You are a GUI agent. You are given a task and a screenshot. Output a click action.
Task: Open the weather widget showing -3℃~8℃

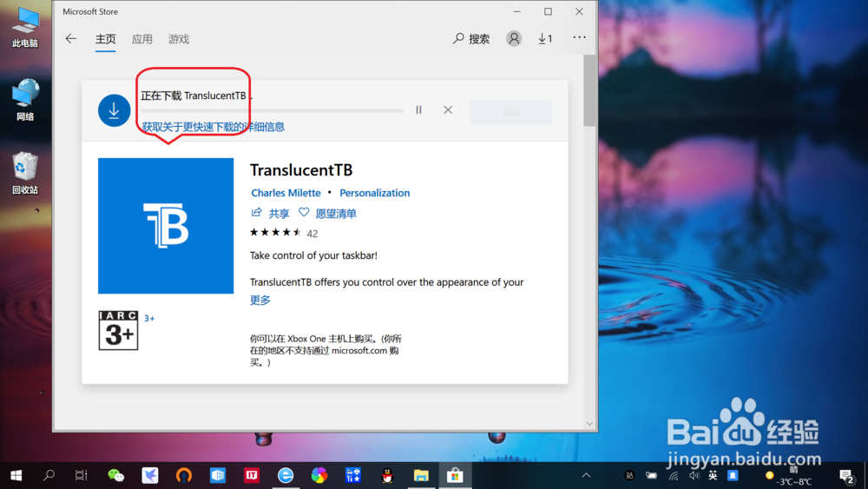(x=789, y=476)
